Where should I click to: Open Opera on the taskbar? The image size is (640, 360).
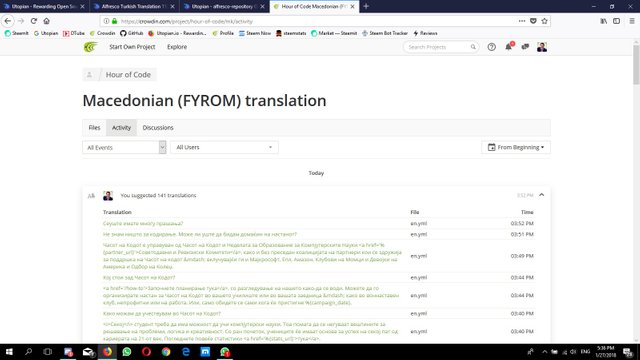[147, 352]
